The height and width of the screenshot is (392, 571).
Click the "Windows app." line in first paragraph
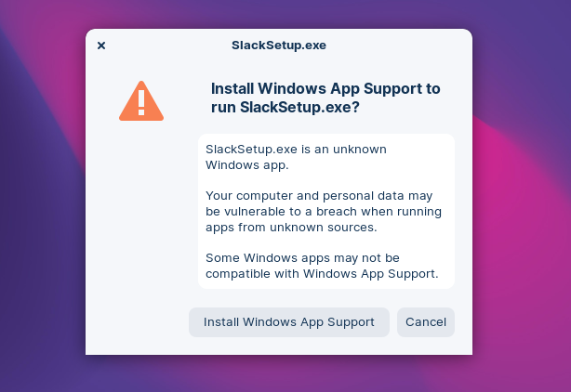point(247,165)
